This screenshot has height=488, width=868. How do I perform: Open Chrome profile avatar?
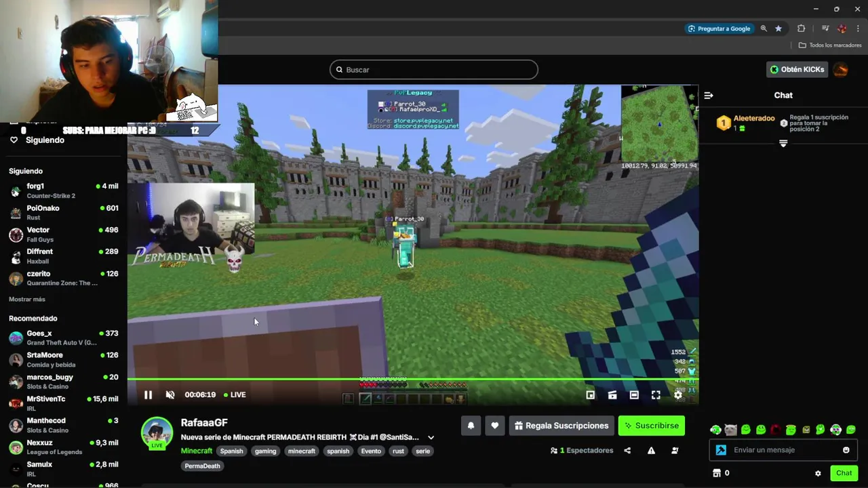click(x=842, y=28)
